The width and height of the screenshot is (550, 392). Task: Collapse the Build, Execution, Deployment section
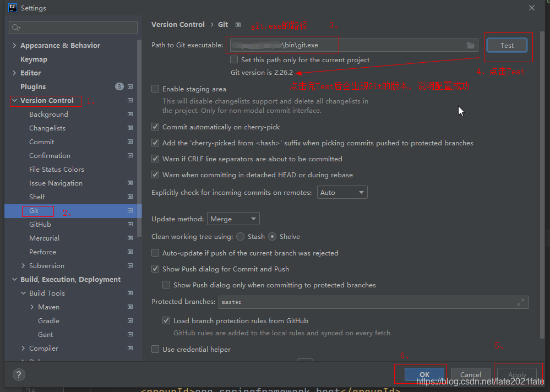click(x=14, y=280)
